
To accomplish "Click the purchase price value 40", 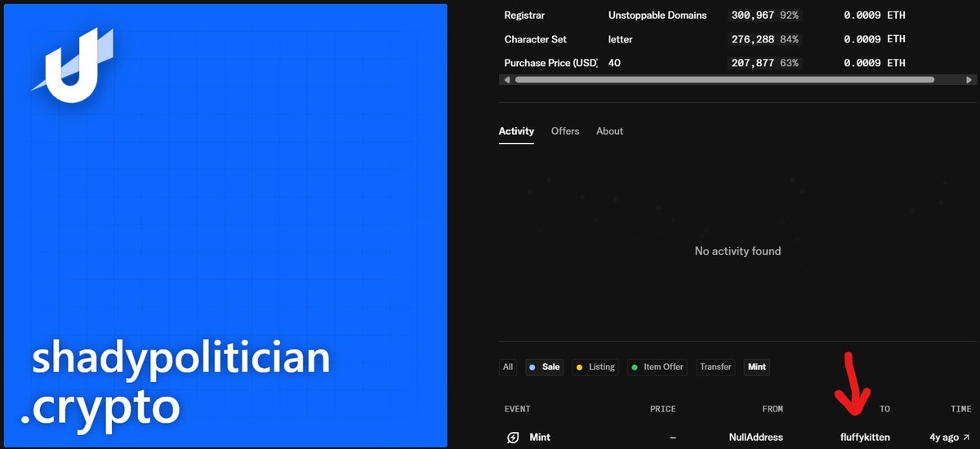I will (614, 63).
